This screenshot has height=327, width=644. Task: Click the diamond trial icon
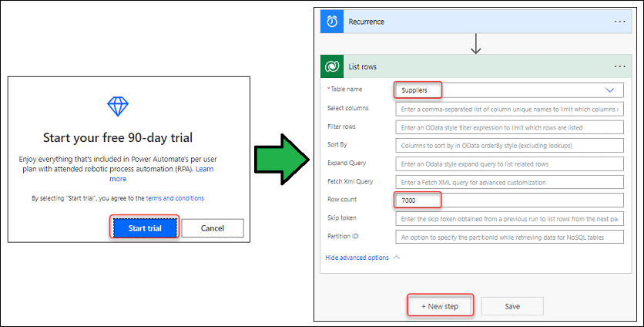[118, 106]
